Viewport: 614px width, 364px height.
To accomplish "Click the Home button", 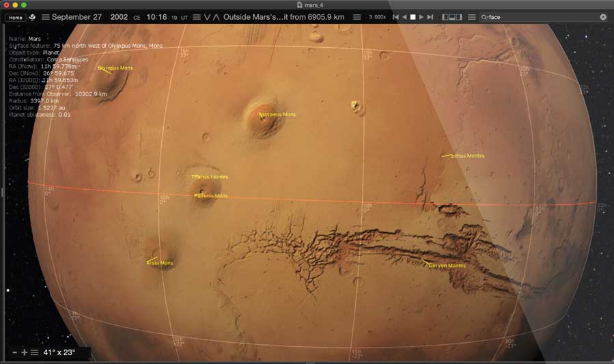I will (x=16, y=17).
